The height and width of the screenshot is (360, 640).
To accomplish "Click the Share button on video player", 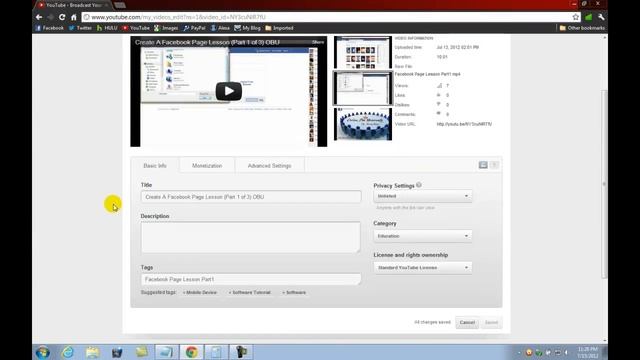I will [318, 42].
